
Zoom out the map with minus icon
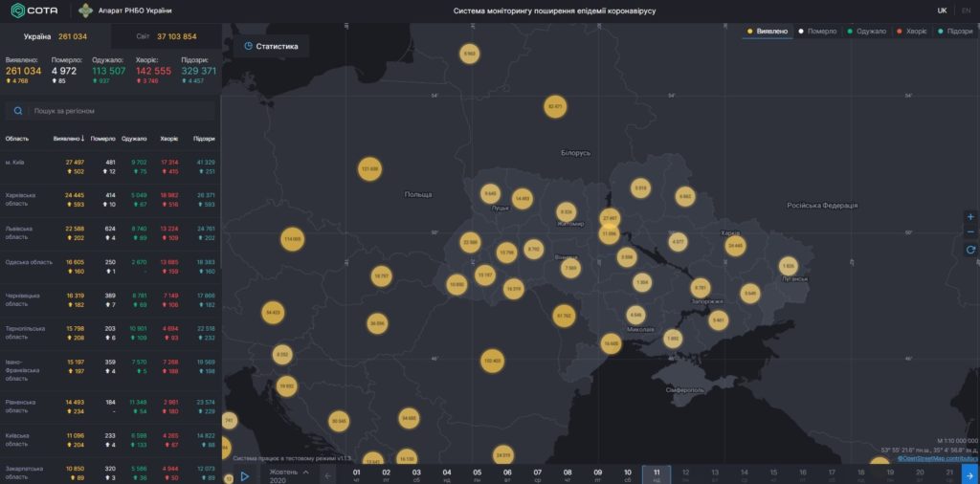click(x=970, y=232)
